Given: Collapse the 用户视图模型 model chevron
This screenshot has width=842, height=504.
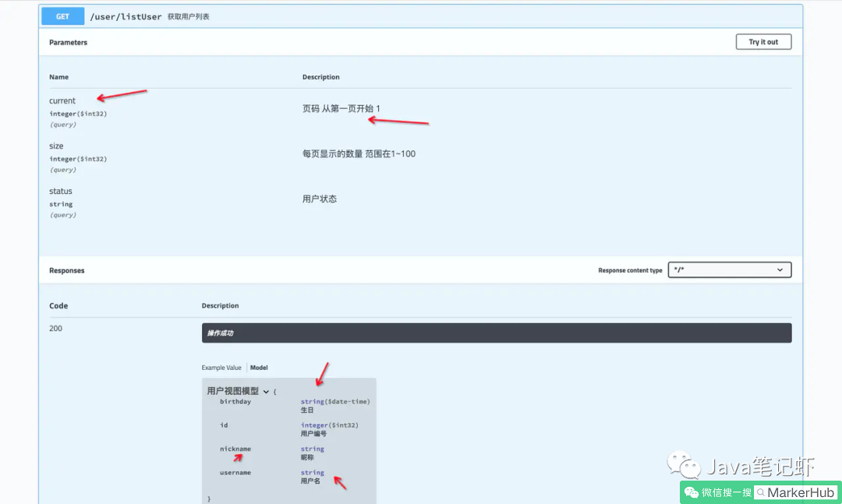Looking at the screenshot, I should point(266,392).
